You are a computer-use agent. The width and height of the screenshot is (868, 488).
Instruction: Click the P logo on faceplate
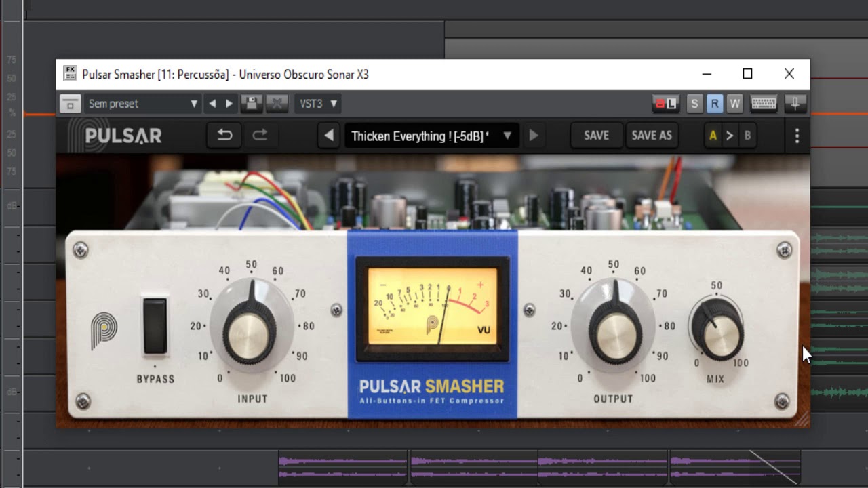pyautogui.click(x=104, y=330)
